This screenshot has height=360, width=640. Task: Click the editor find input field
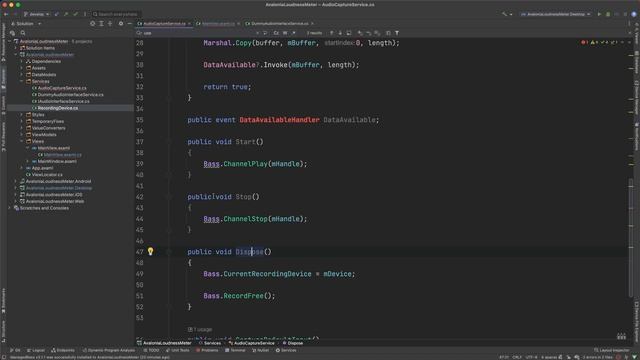(x=197, y=33)
